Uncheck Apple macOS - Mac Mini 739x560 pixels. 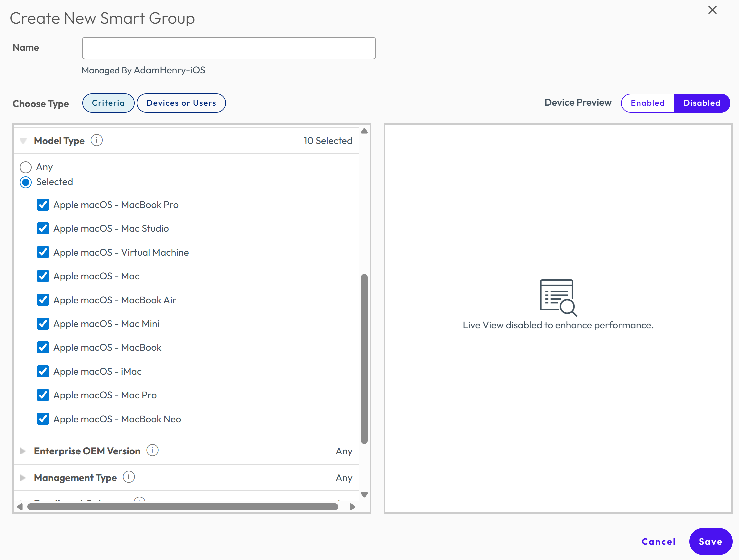pos(43,324)
